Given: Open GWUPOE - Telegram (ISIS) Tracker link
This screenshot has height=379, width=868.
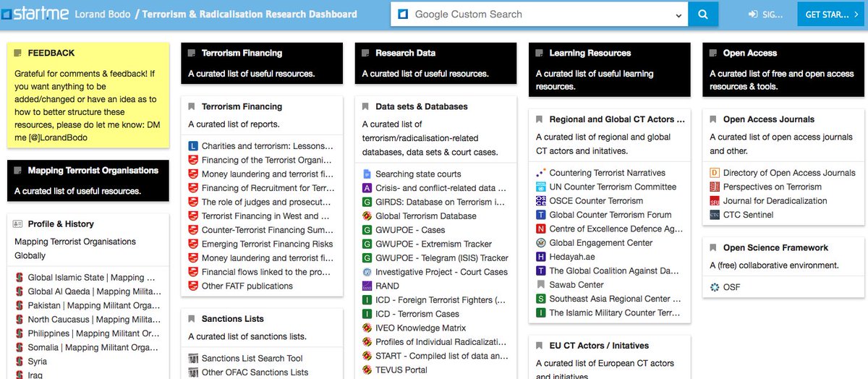Looking at the screenshot, I should (x=442, y=258).
